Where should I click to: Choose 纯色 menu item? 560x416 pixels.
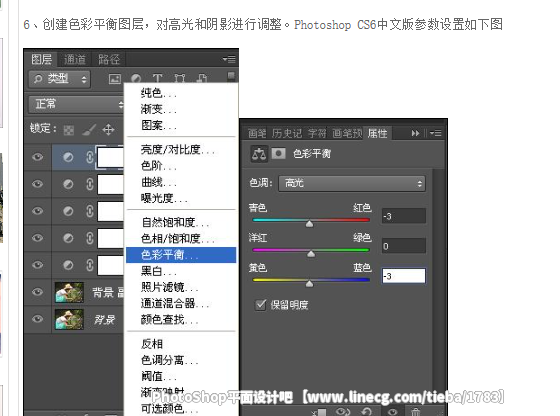point(159,93)
